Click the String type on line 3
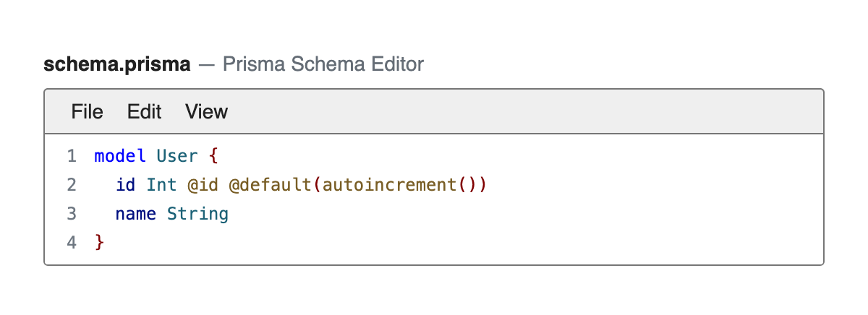Image resolution: width=868 pixels, height=315 pixels. (197, 214)
